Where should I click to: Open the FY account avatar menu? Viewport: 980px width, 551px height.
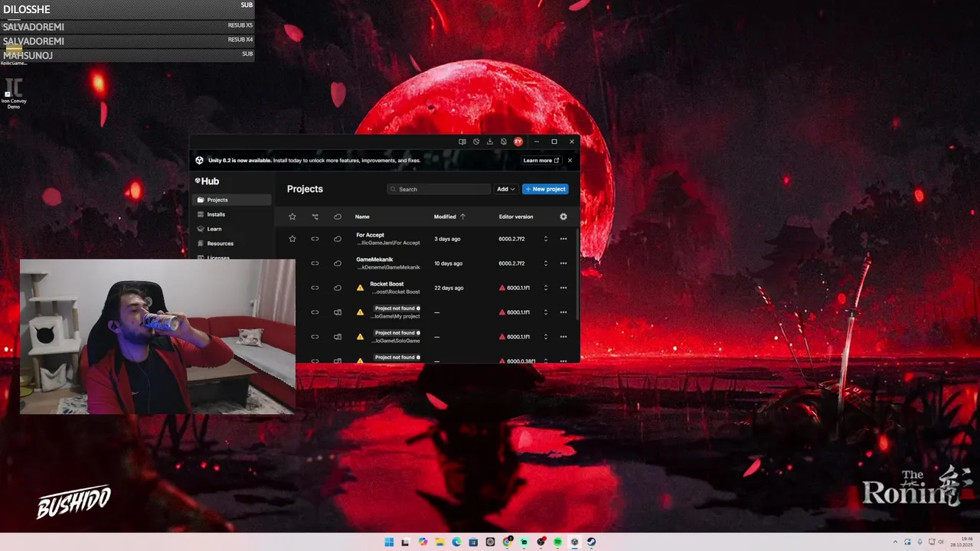click(518, 142)
